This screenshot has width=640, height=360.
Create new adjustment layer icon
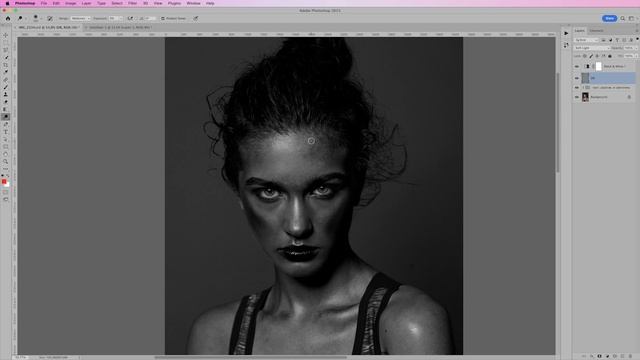[607, 356]
